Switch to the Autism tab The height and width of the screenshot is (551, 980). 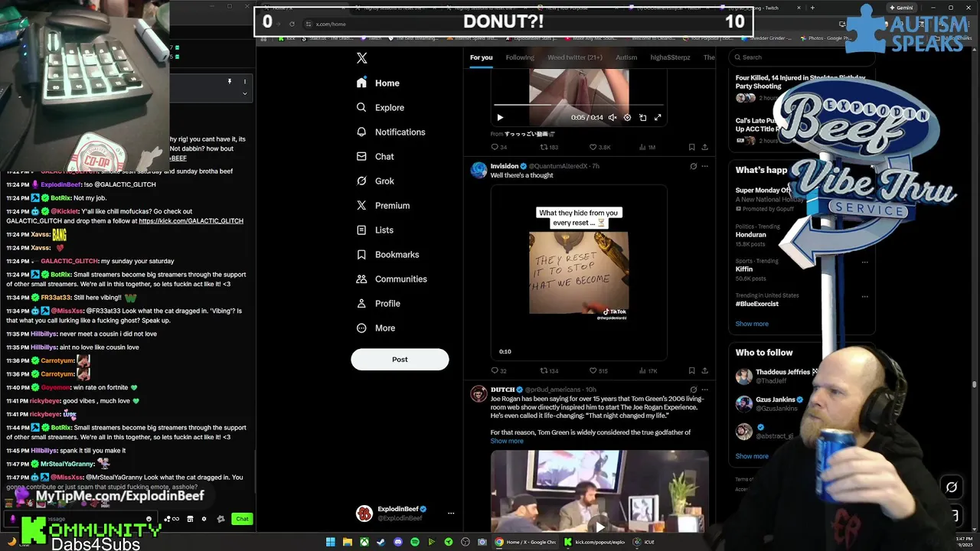(x=626, y=57)
